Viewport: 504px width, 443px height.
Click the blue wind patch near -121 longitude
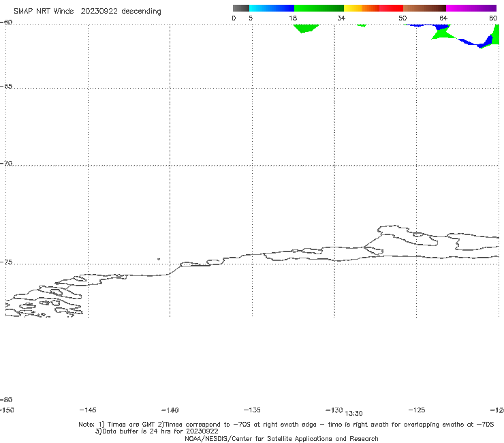tap(476, 42)
